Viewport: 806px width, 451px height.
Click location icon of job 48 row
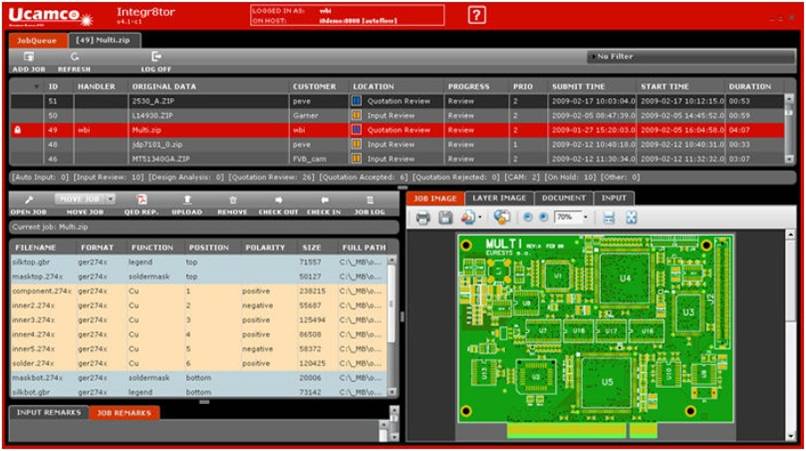(356, 145)
